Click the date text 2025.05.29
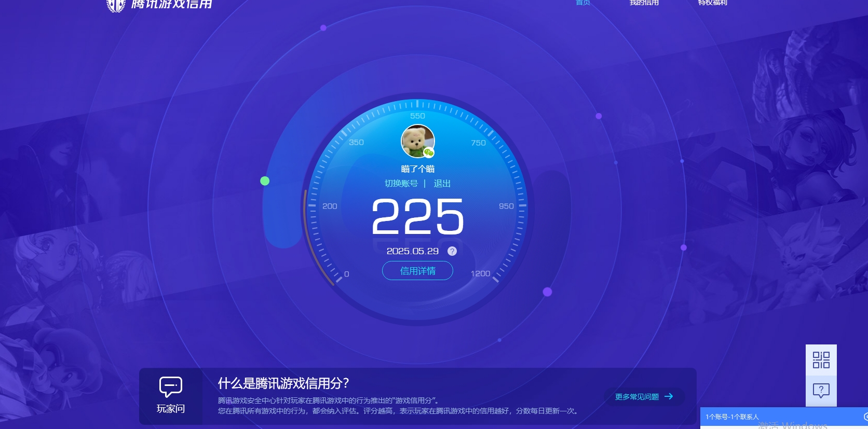 [413, 251]
